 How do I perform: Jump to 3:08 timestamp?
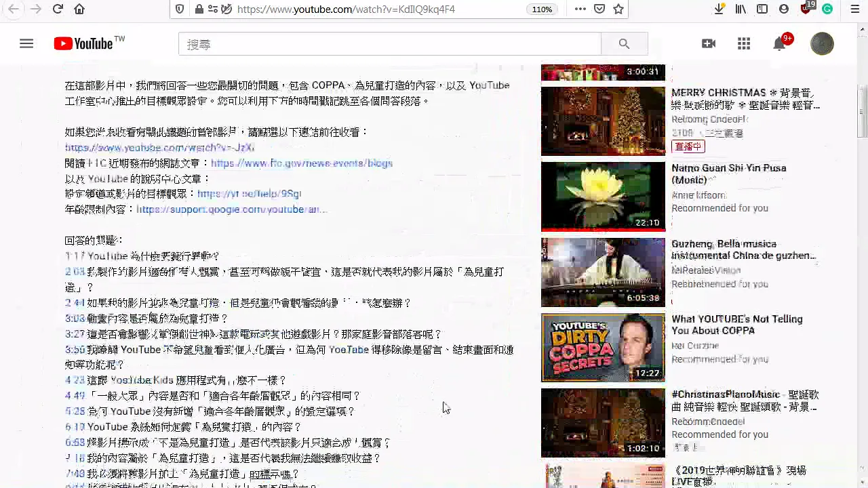click(x=75, y=319)
